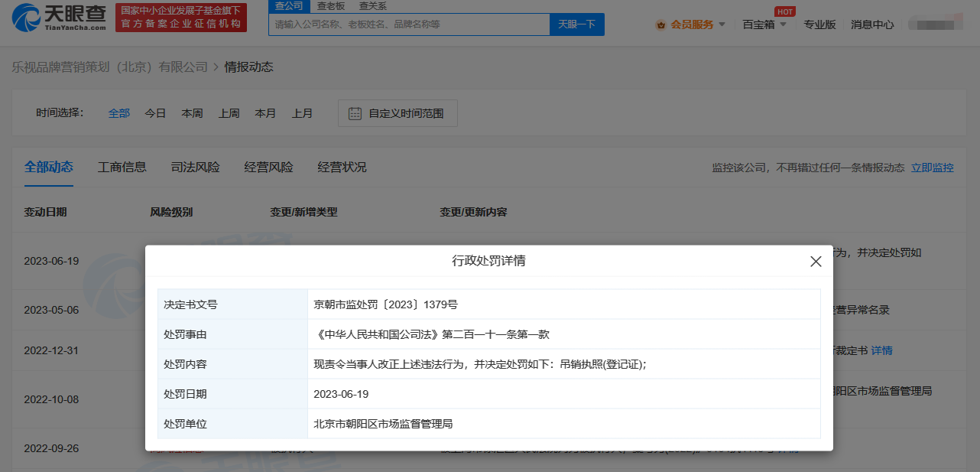Click the 处罚日期 label in the dialog
The height and width of the screenshot is (472, 980).
(185, 394)
